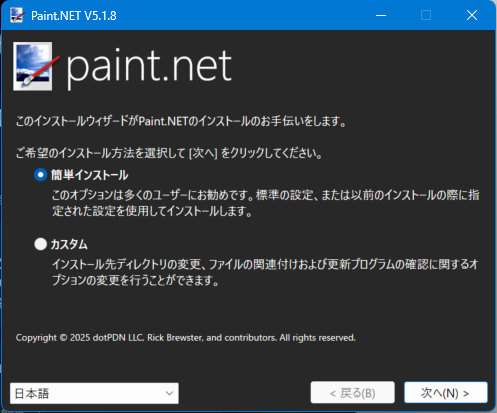Click the description starting with このオプションは多くのユーザーにお勧めです
The image size is (497, 413).
tap(266, 203)
